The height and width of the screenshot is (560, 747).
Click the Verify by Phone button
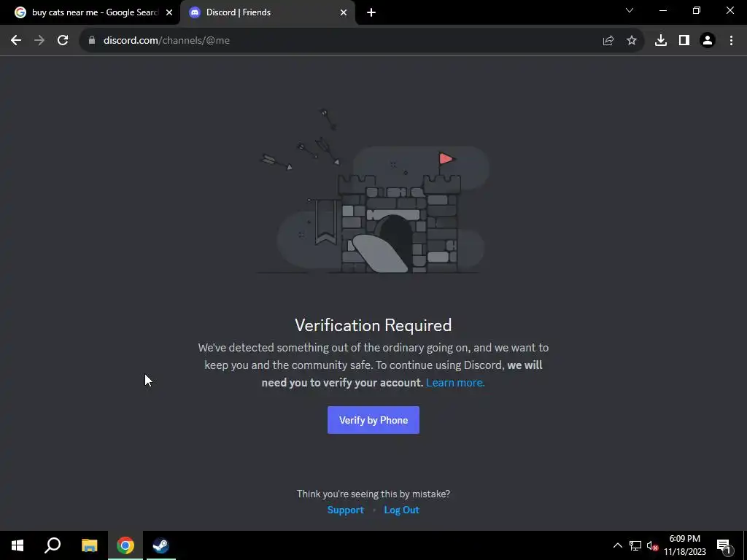coord(373,420)
